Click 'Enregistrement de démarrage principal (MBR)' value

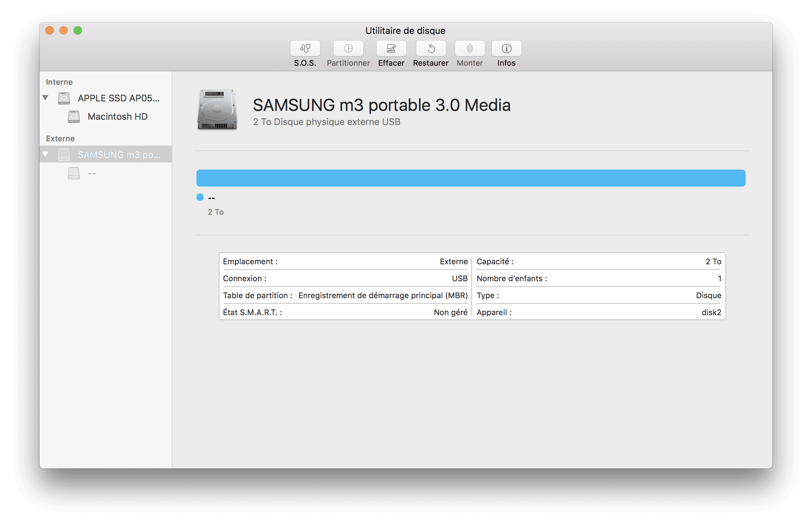383,295
